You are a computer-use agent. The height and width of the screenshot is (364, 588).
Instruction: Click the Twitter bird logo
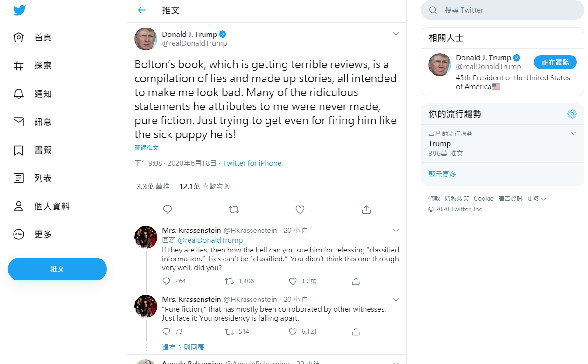tap(19, 10)
